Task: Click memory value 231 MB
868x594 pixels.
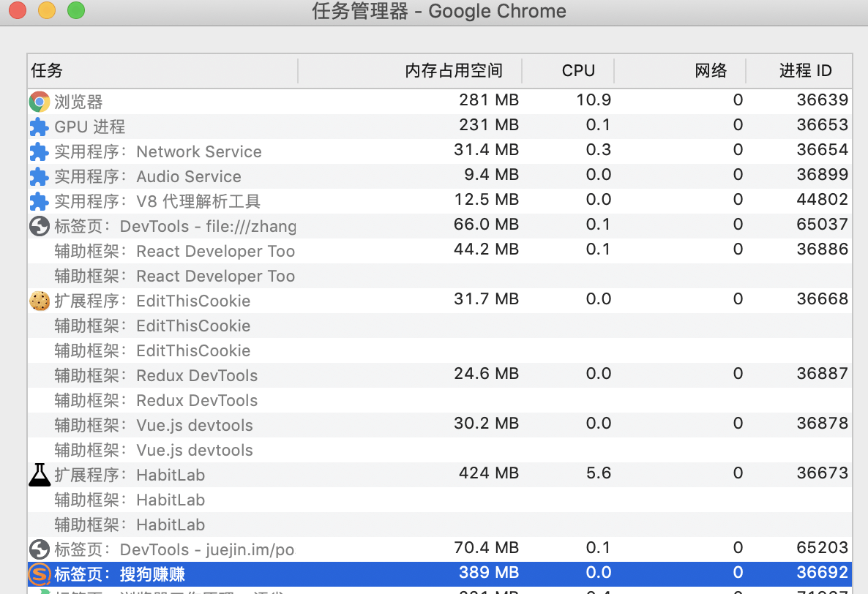Action: tap(489, 125)
